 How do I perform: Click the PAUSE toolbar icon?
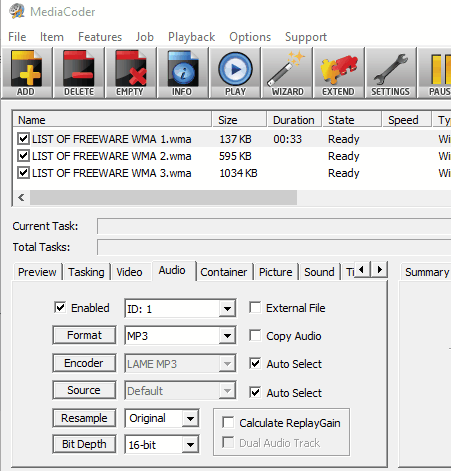[x=435, y=73]
